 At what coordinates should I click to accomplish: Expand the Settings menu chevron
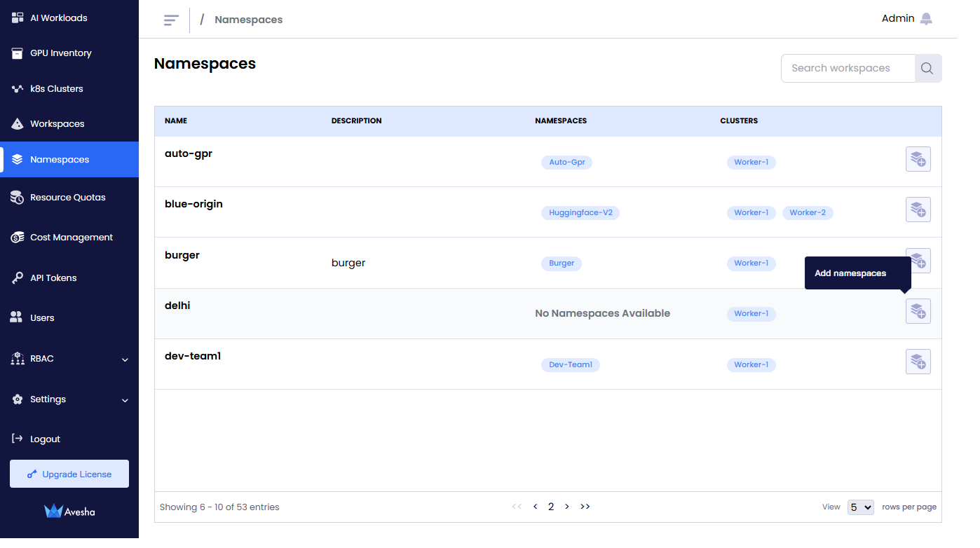point(125,401)
